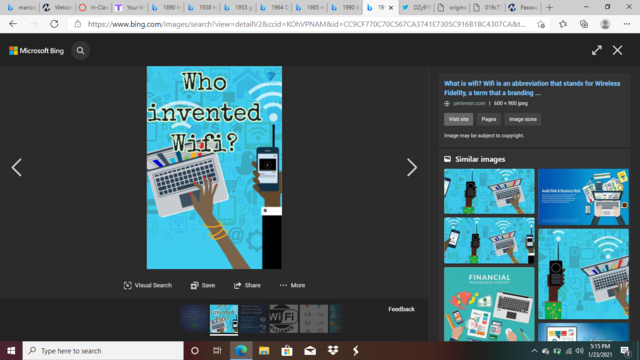The width and height of the screenshot is (640, 360).
Task: Open large blue wifi laptop similar image
Action: tap(583, 274)
